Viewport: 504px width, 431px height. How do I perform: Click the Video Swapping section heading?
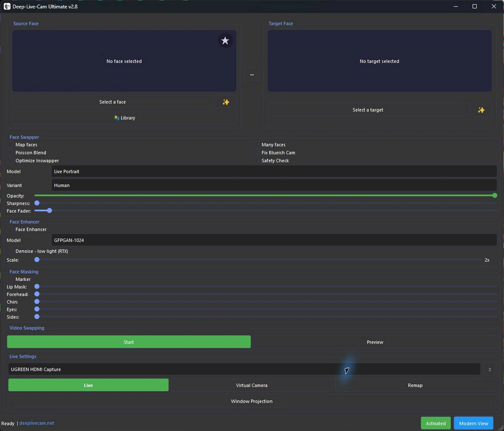click(x=27, y=328)
